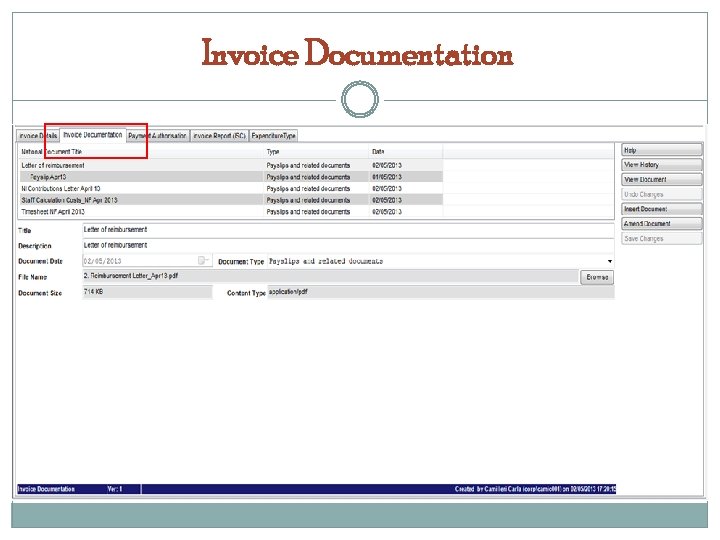
Task: Open the Document Type dropdown arrow
Action: point(609,261)
